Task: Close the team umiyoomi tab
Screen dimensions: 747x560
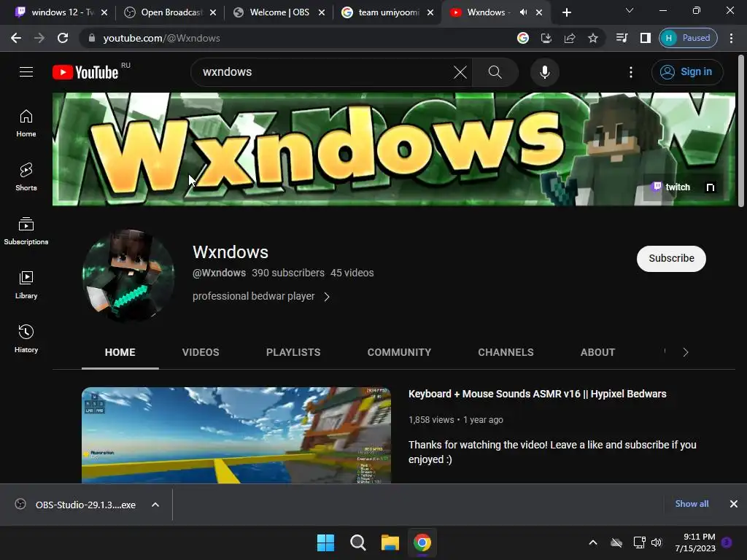Action: tap(430, 12)
